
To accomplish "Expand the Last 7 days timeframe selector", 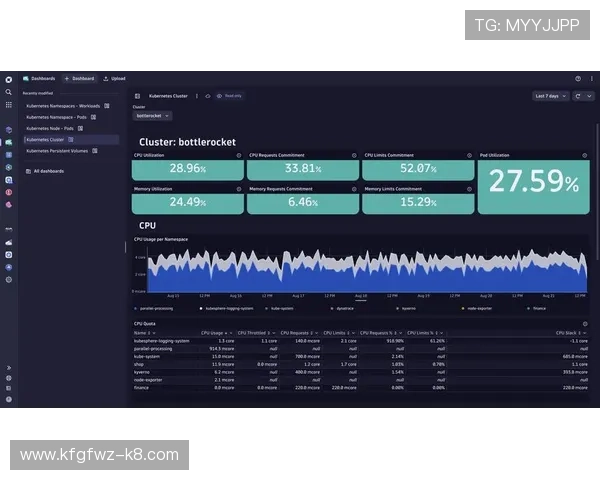I will pos(548,96).
